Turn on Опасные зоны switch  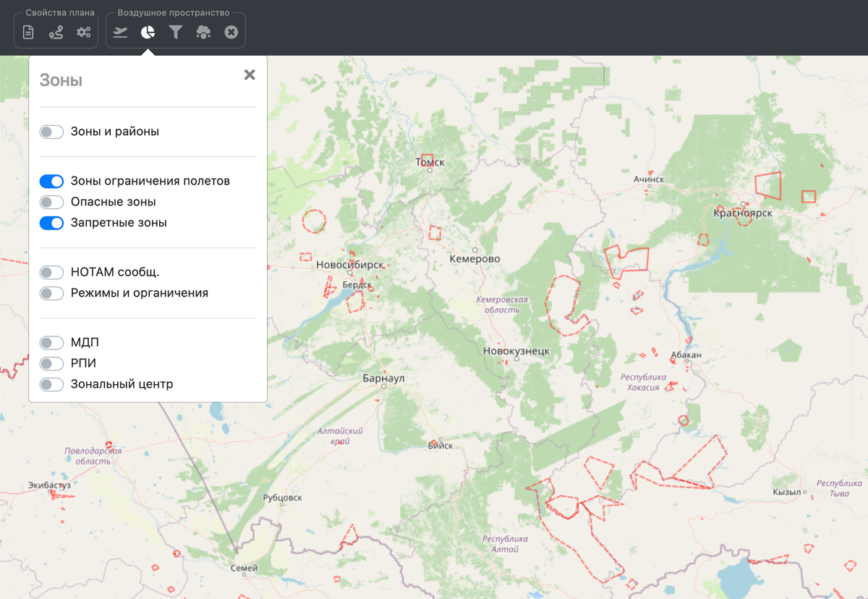pyautogui.click(x=51, y=202)
